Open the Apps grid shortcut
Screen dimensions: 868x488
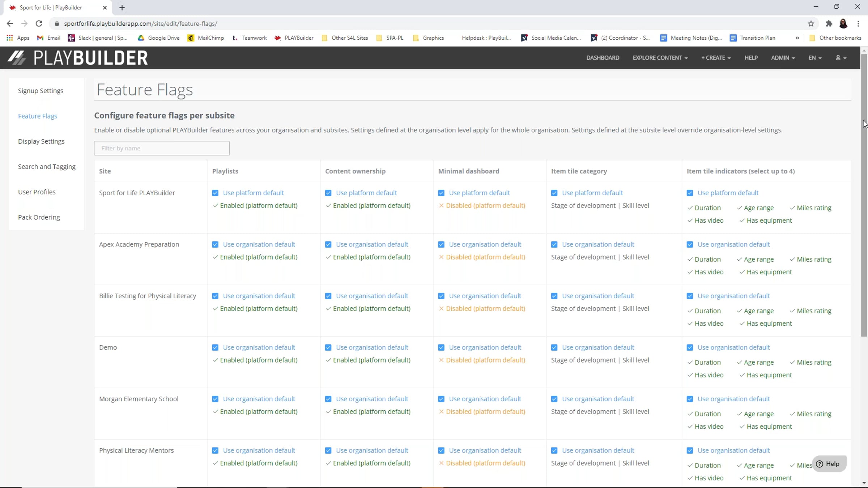[x=18, y=38]
